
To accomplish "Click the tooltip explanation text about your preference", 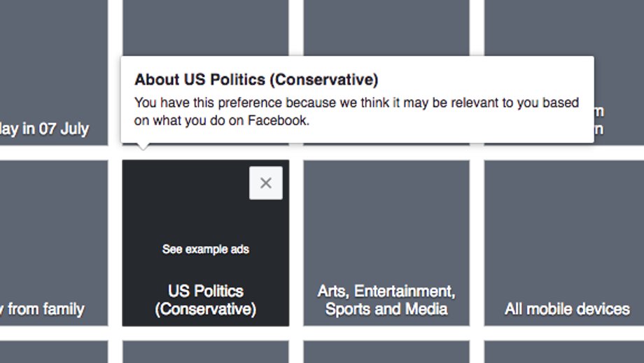I will 356,111.
